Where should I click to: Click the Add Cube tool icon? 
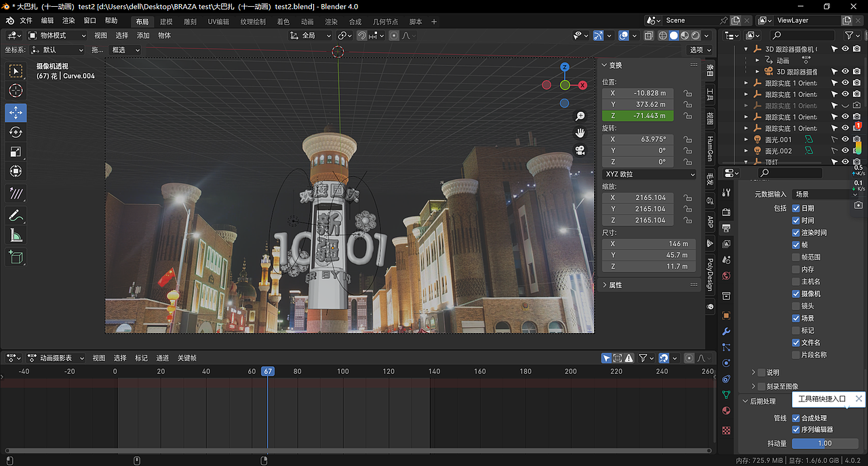pyautogui.click(x=16, y=257)
